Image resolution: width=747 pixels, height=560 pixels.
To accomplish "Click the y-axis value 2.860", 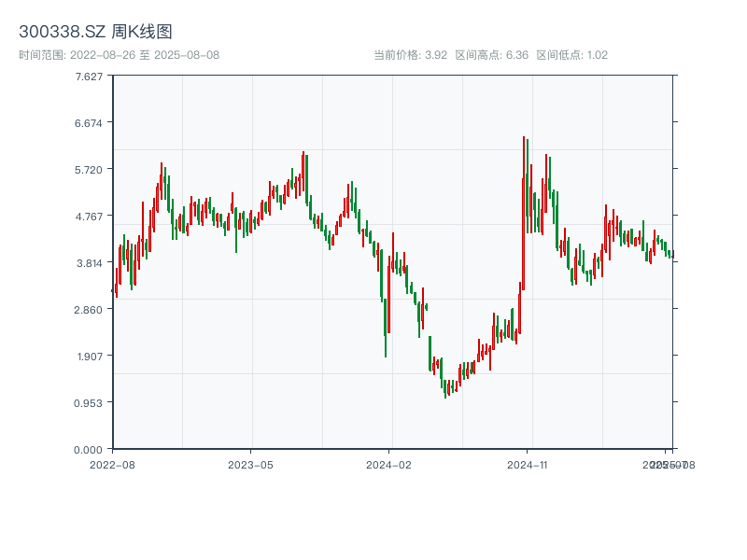I will (88, 310).
